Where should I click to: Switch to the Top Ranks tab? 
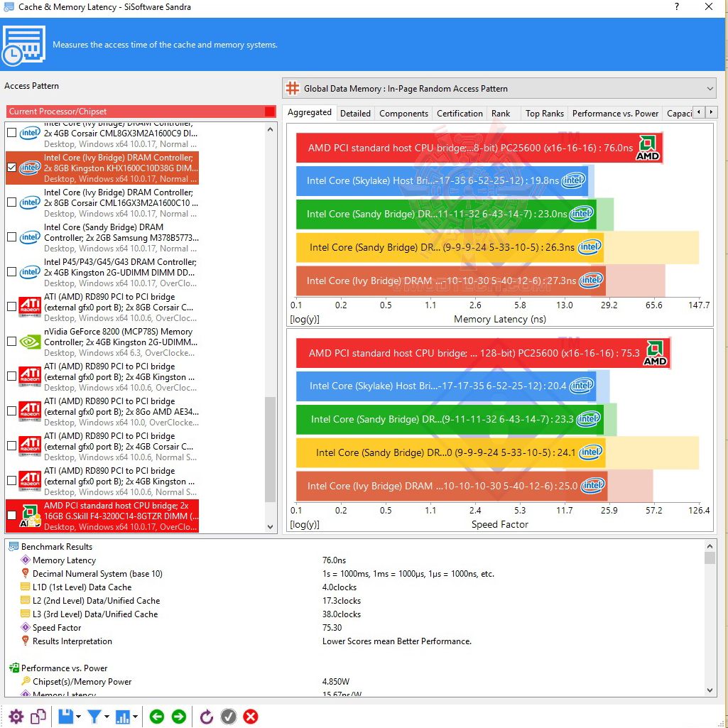[545, 114]
